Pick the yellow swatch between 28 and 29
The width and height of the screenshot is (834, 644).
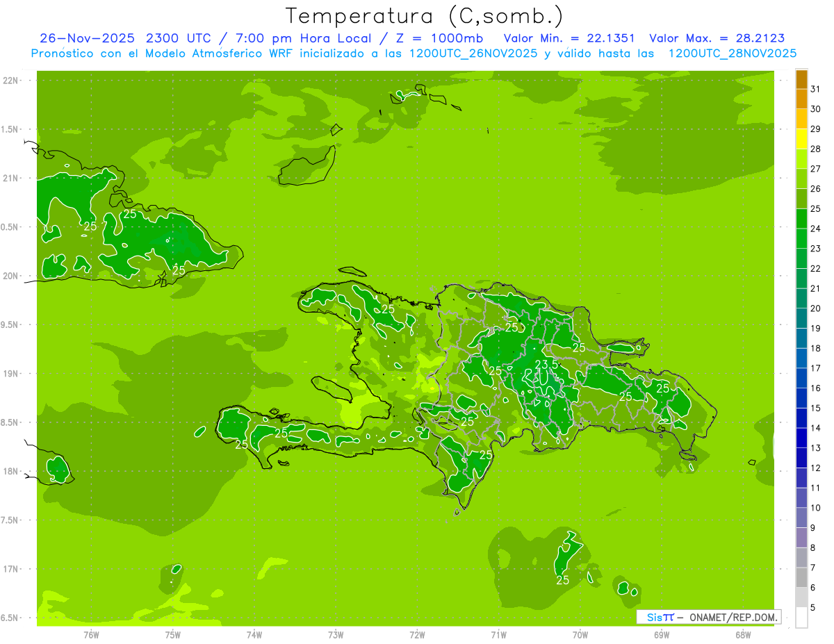pyautogui.click(x=801, y=139)
